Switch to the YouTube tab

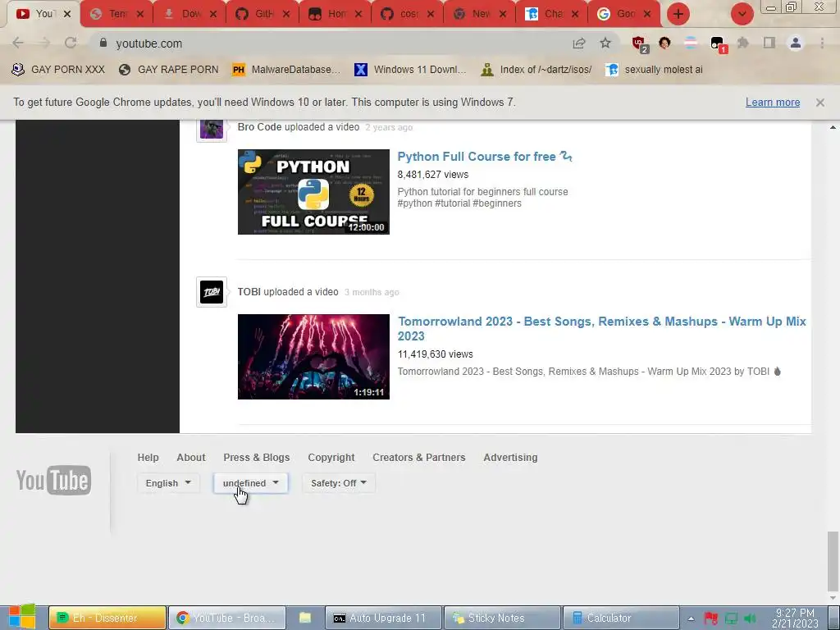[x=43, y=14]
